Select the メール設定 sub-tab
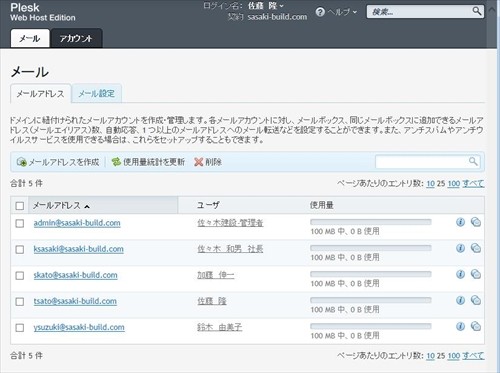This screenshot has height=373, width=500. click(x=96, y=93)
